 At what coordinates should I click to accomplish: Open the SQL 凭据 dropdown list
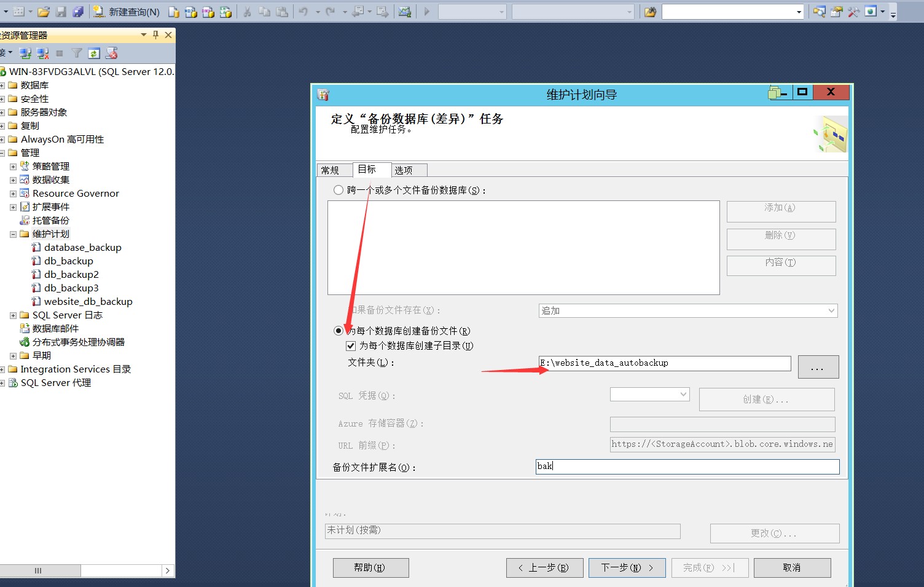[x=684, y=394]
